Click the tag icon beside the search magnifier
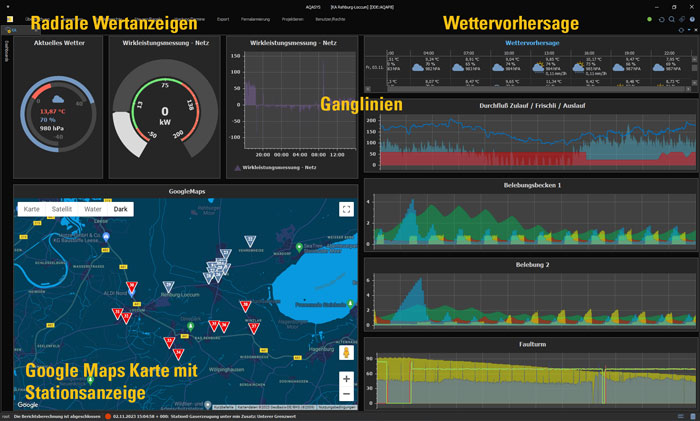Viewport: 700px width, 421px height. click(682, 19)
